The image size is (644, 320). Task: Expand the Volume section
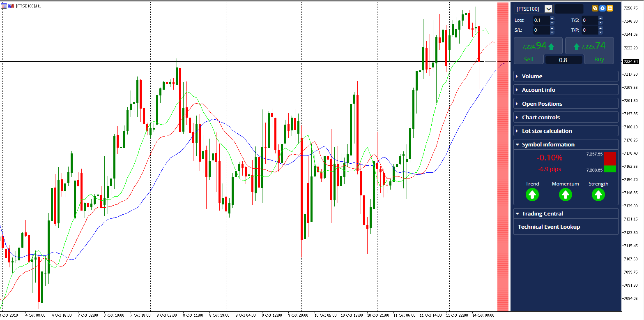[x=566, y=76]
